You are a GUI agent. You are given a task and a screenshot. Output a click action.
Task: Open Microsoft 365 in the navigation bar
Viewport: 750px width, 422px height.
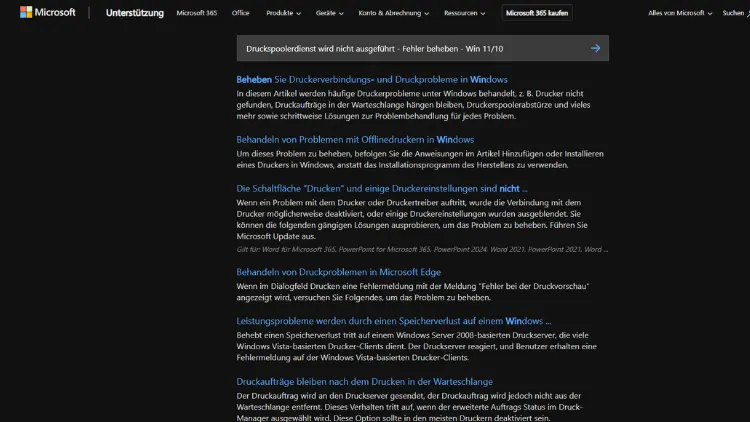click(197, 13)
